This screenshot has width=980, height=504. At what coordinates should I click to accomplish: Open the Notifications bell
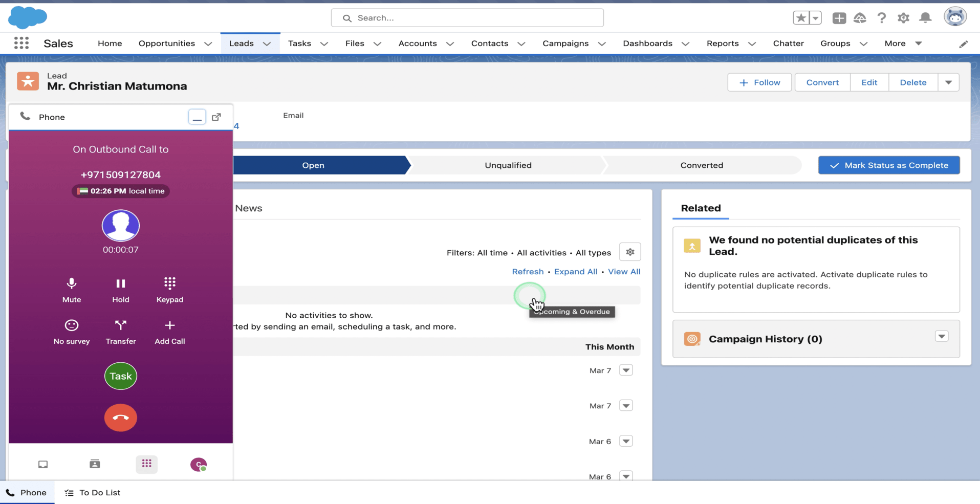point(925,18)
